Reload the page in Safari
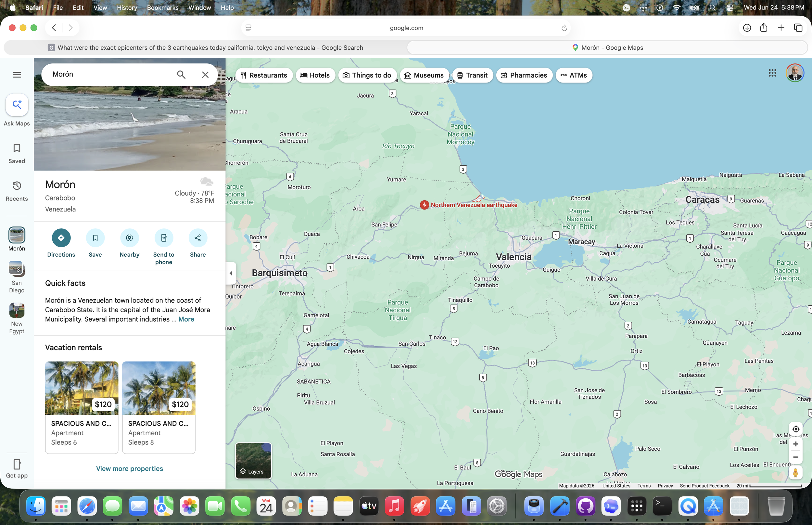 point(564,28)
